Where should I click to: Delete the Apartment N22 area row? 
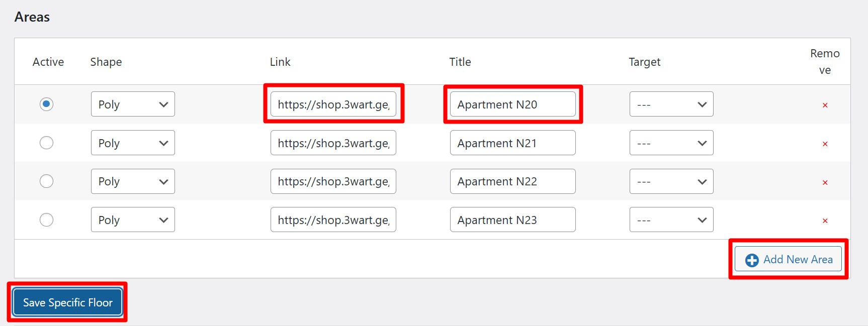[x=825, y=182]
